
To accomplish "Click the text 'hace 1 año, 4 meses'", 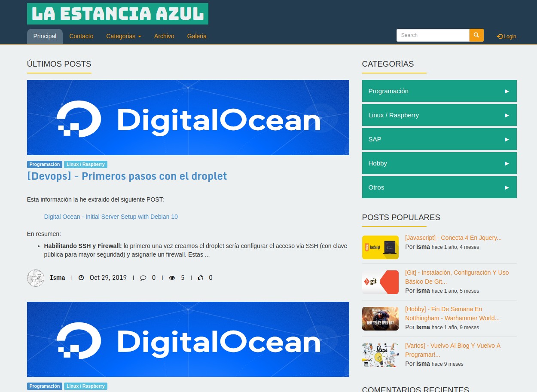I will click(455, 247).
